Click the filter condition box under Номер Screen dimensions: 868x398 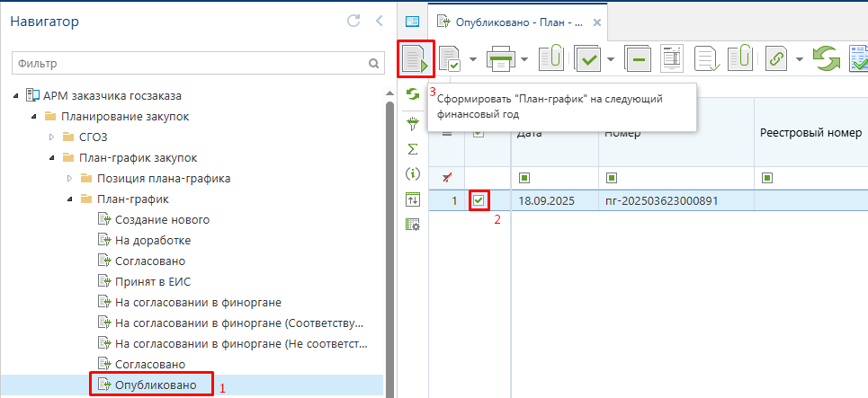pos(611,179)
